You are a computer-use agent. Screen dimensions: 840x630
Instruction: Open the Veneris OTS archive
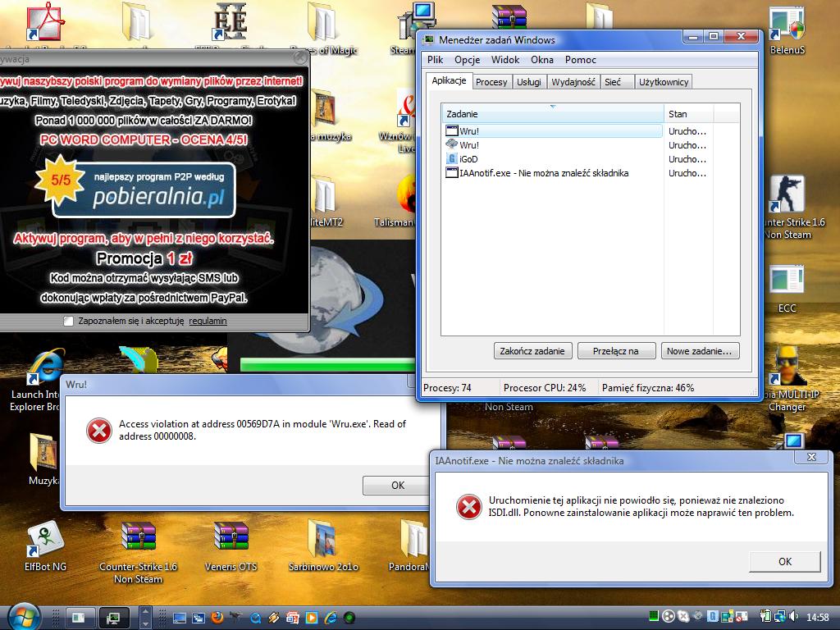pyautogui.click(x=231, y=546)
